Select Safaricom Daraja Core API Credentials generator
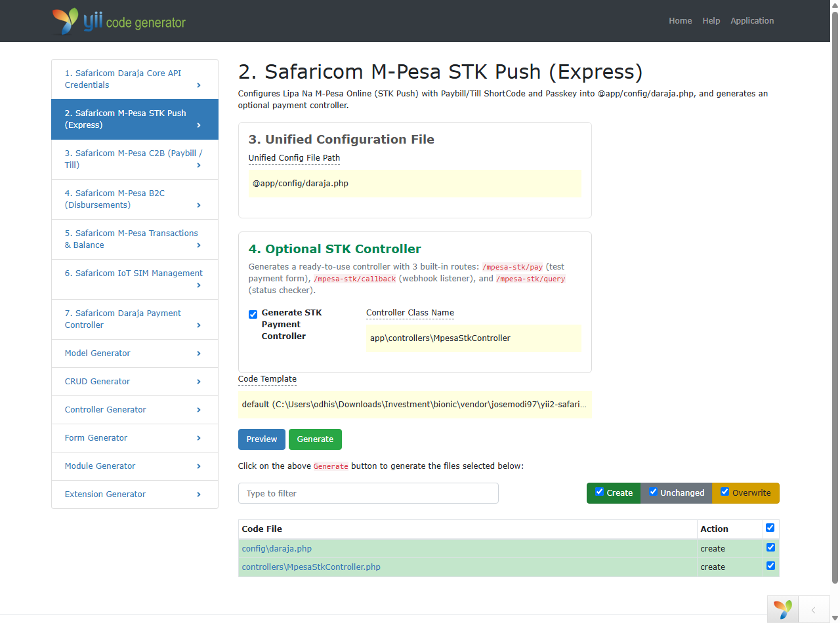 tap(135, 79)
